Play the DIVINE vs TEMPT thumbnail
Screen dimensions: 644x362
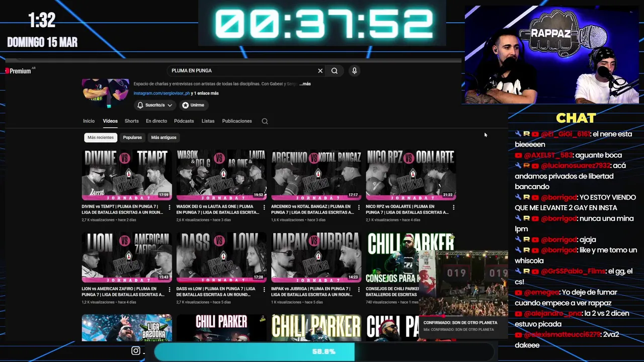127,175
